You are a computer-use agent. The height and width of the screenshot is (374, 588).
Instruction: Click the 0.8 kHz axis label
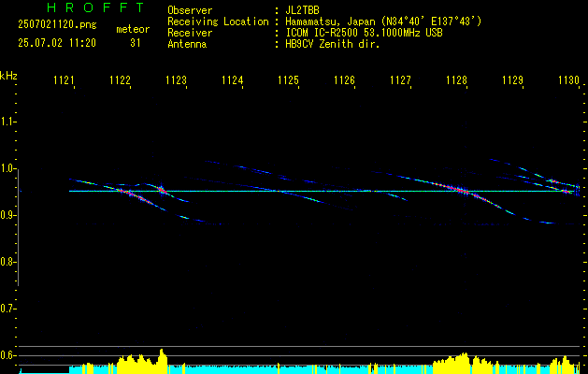[7, 262]
